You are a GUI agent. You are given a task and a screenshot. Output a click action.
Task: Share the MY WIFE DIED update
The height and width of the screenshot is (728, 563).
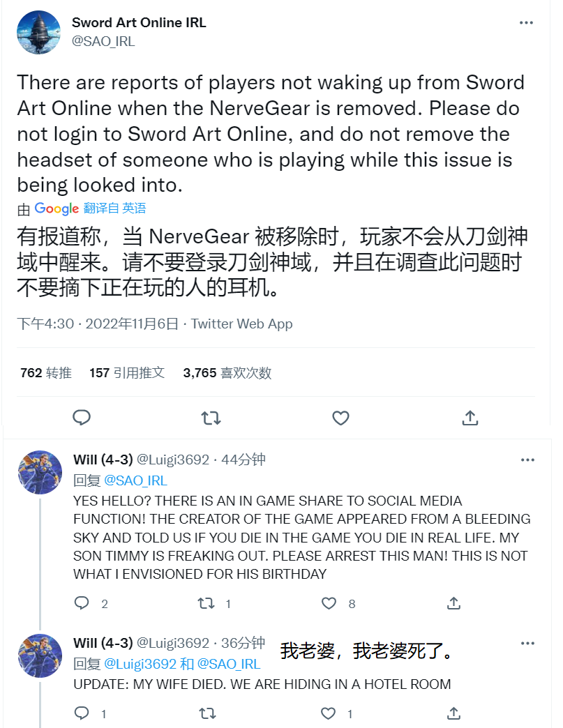pos(453,713)
